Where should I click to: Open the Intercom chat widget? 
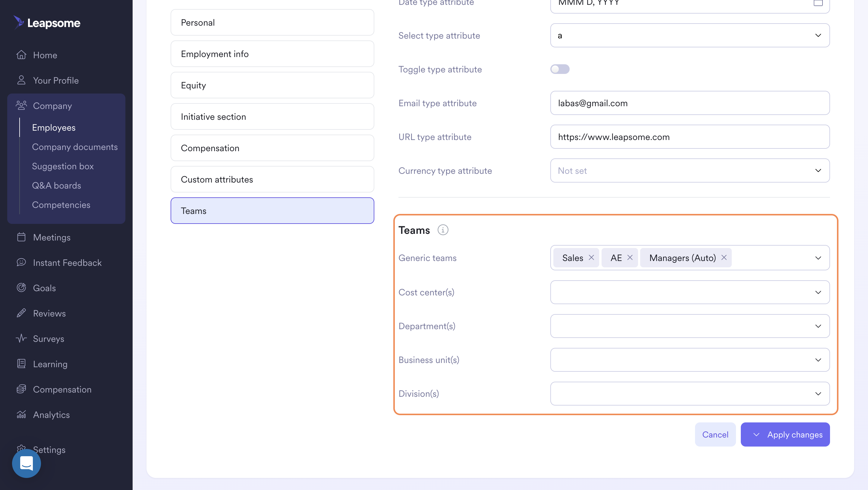(26, 463)
